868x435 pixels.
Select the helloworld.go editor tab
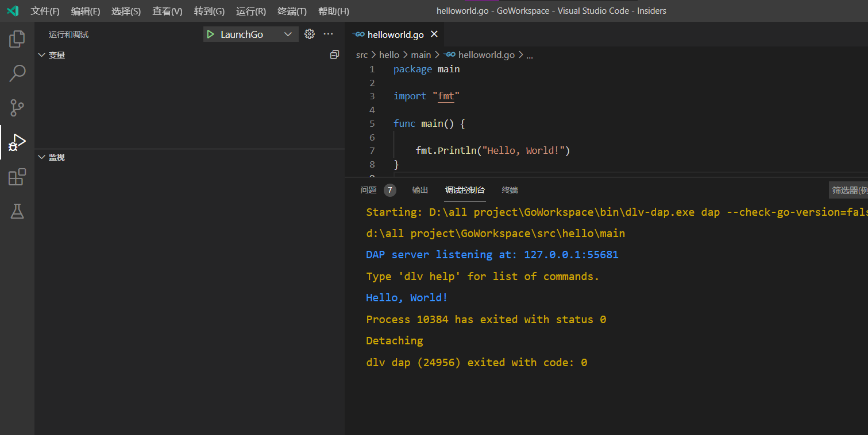(x=395, y=34)
